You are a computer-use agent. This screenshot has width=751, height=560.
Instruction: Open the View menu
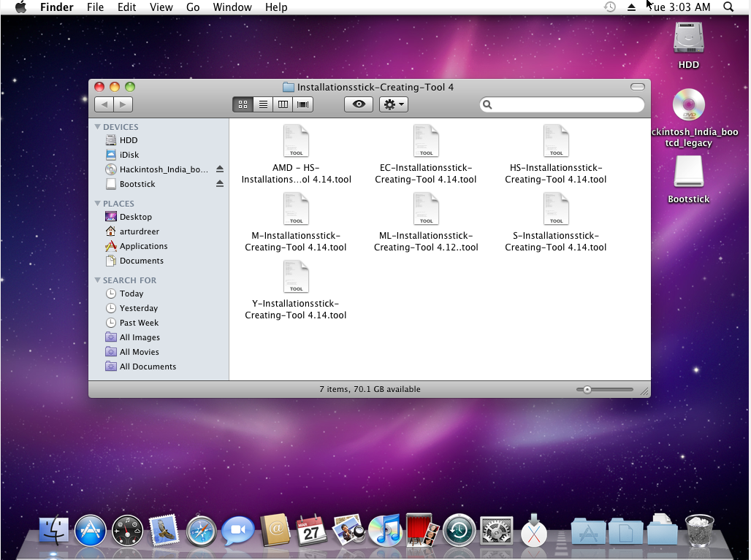(x=161, y=7)
